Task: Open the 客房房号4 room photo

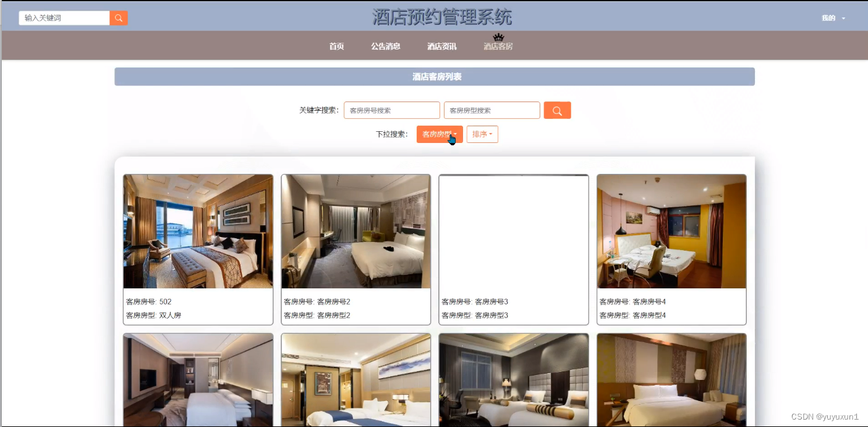Action: point(671,231)
